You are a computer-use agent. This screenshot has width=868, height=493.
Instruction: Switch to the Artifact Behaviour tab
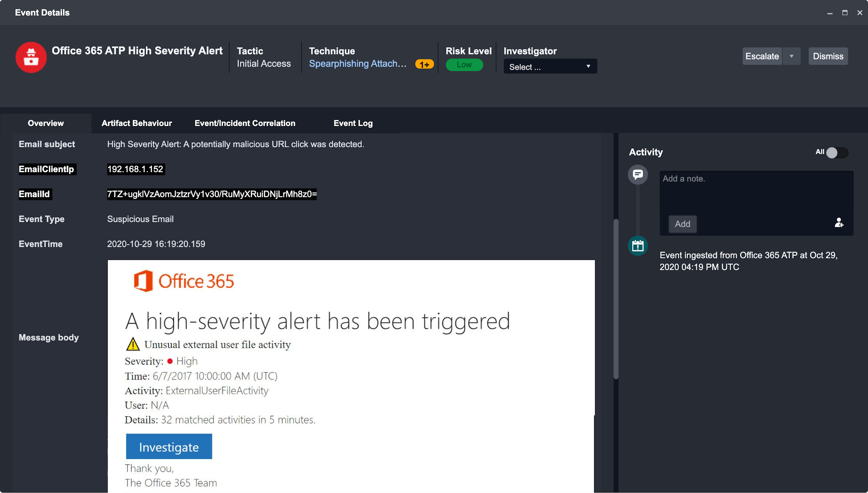(x=136, y=123)
